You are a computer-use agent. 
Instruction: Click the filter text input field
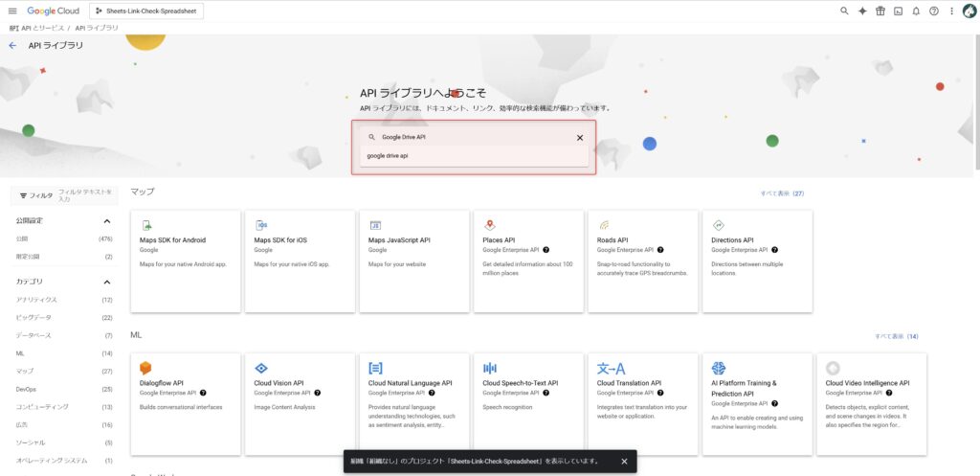86,195
